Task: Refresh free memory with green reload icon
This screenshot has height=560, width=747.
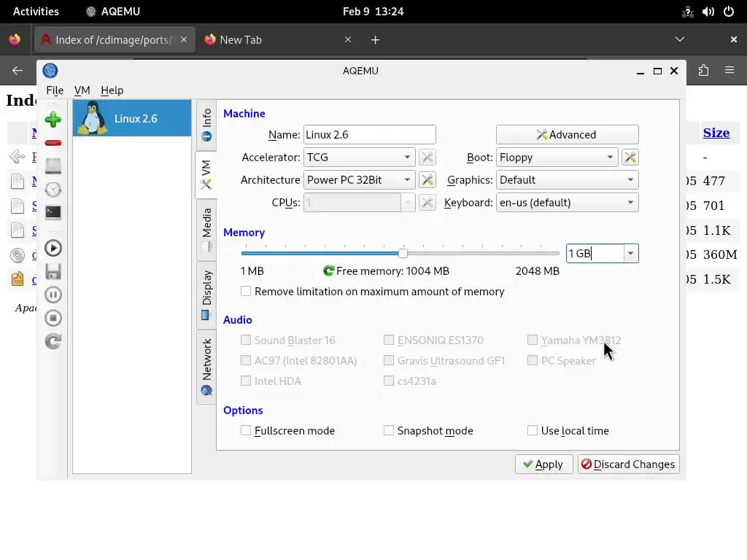Action: 328,271
